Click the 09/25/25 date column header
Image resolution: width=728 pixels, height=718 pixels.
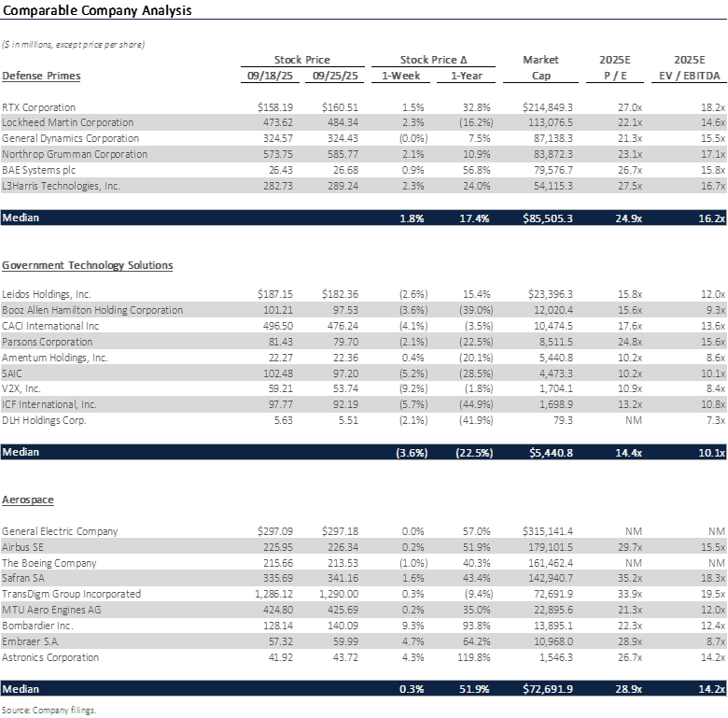[335, 76]
